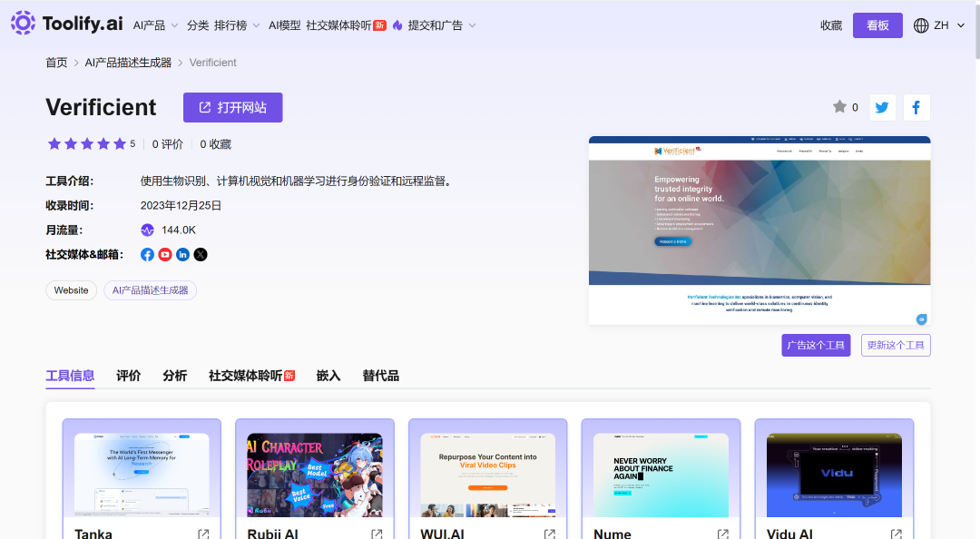Click the 0 收藏 text
Screen dimensions: 980x539
coord(216,144)
